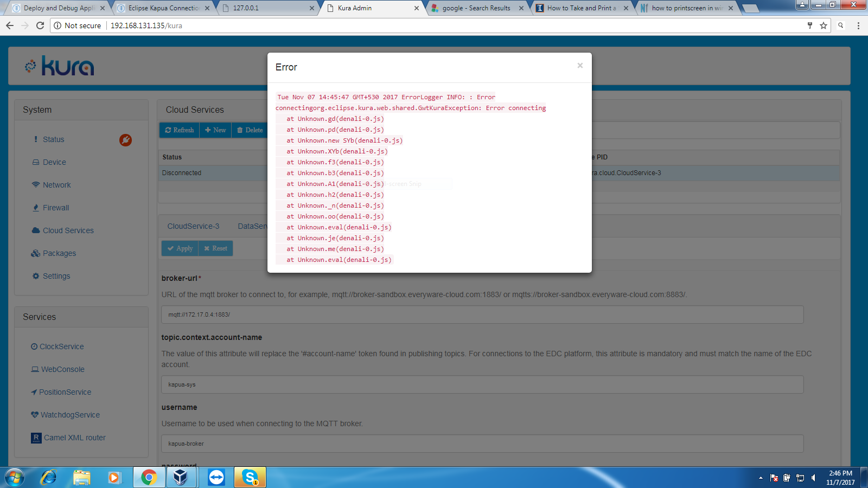Open the Device section

[x=54, y=162]
